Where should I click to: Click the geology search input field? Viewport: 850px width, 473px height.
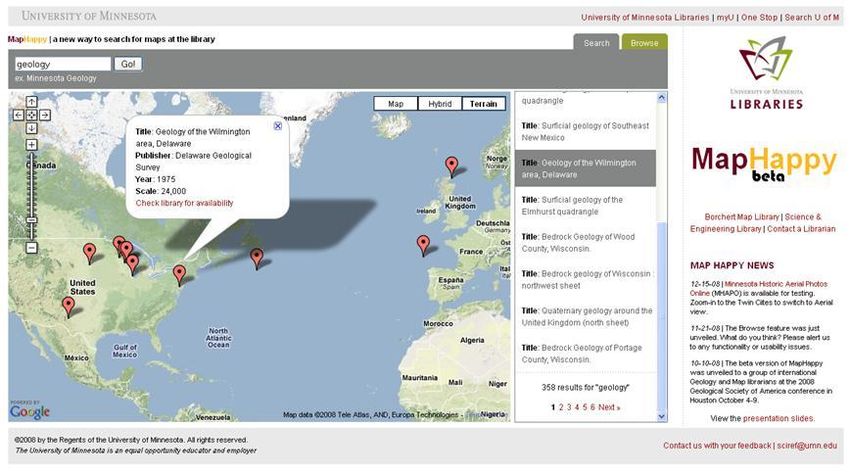click(62, 64)
